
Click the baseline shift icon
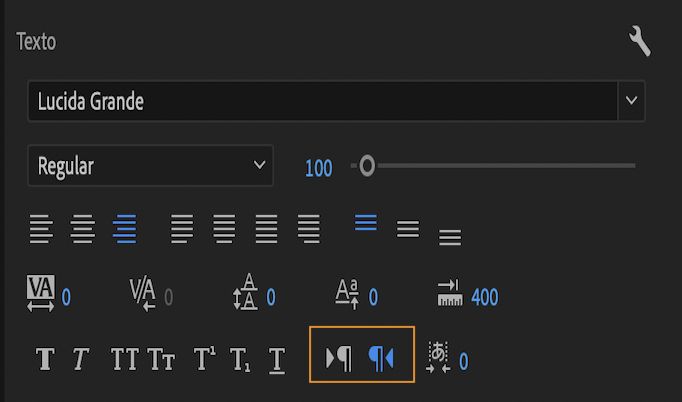point(347,295)
